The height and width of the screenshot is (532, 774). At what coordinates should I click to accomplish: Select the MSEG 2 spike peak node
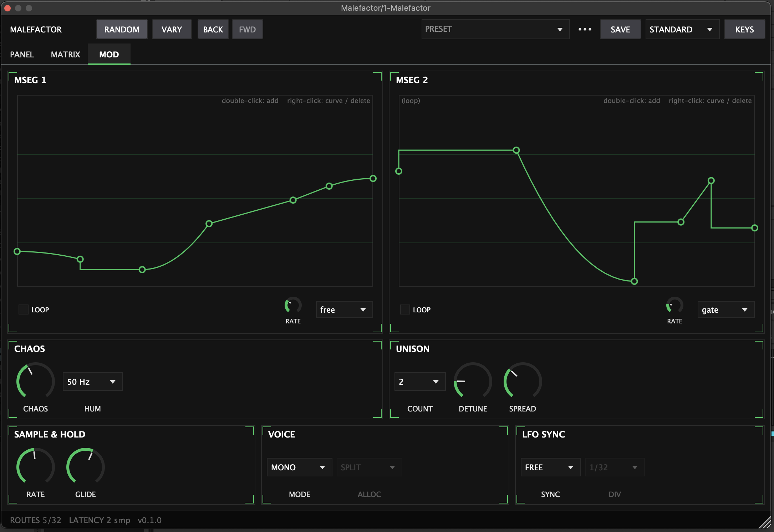click(711, 180)
